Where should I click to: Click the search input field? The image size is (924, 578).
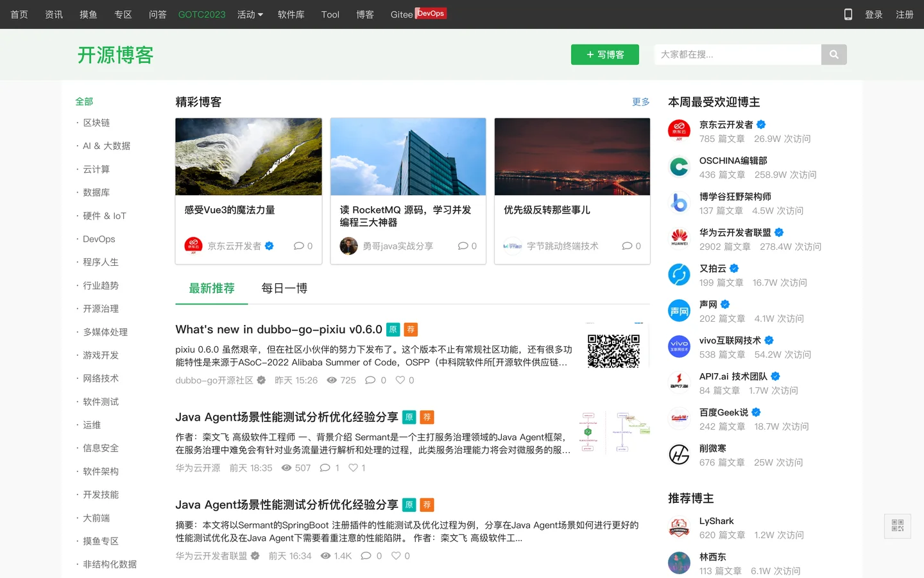(738, 55)
